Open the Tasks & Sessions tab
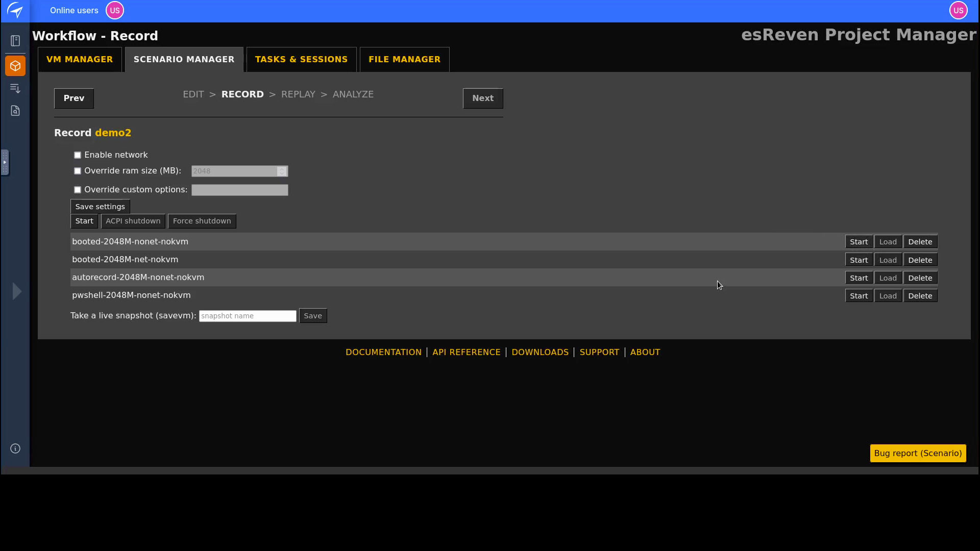The width and height of the screenshot is (980, 551). tap(301, 60)
